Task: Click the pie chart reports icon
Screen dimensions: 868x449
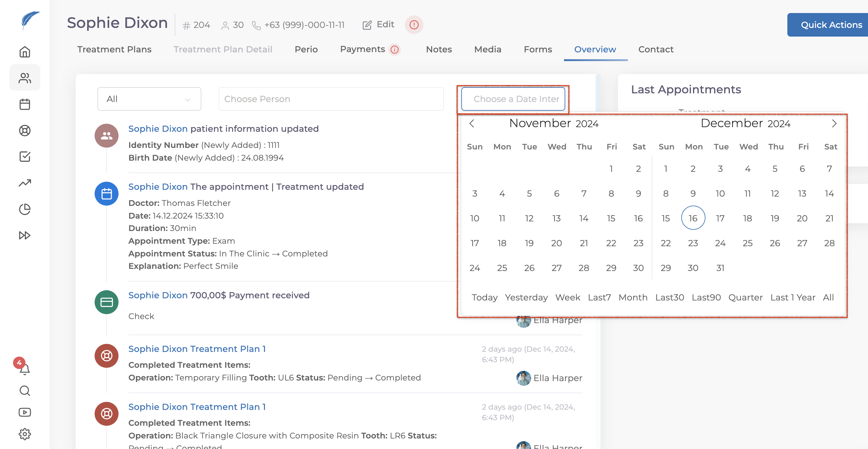Action: pyautogui.click(x=25, y=209)
